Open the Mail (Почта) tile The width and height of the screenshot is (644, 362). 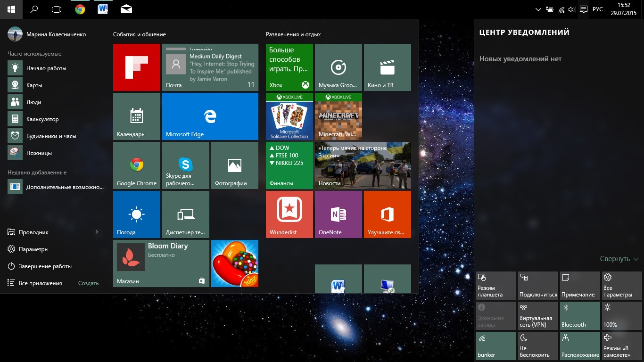(210, 67)
